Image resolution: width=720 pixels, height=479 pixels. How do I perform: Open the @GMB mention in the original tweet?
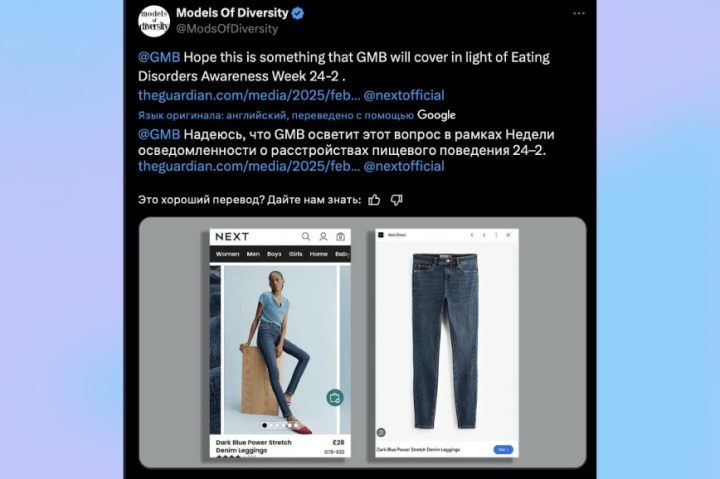coord(159,57)
